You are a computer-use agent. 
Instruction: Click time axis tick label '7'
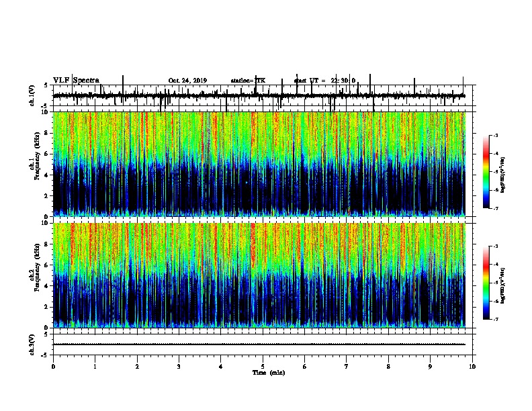tap(347, 367)
